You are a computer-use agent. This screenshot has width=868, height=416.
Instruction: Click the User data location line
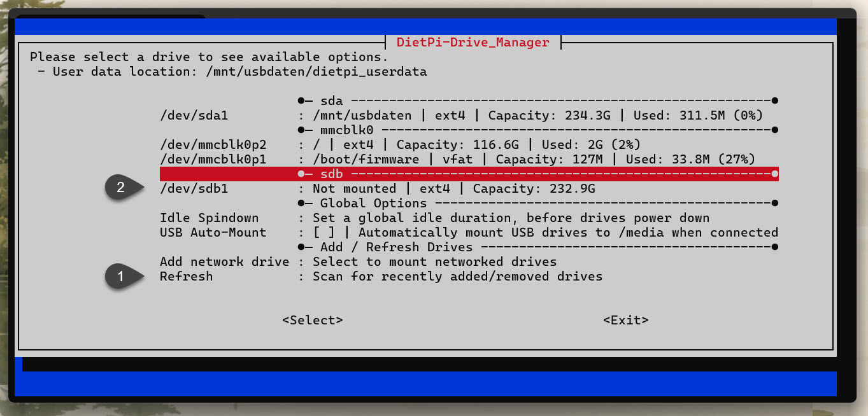point(232,72)
